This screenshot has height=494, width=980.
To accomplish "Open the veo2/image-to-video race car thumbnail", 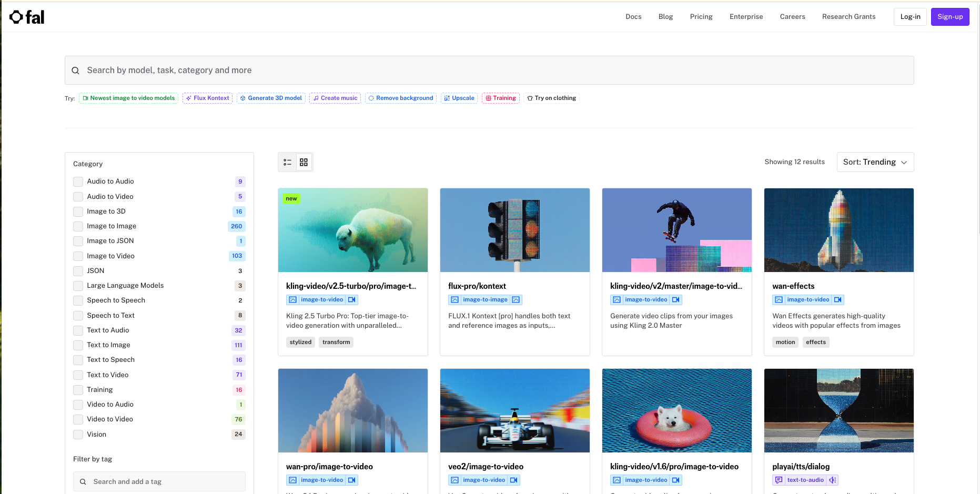I will [x=514, y=410].
